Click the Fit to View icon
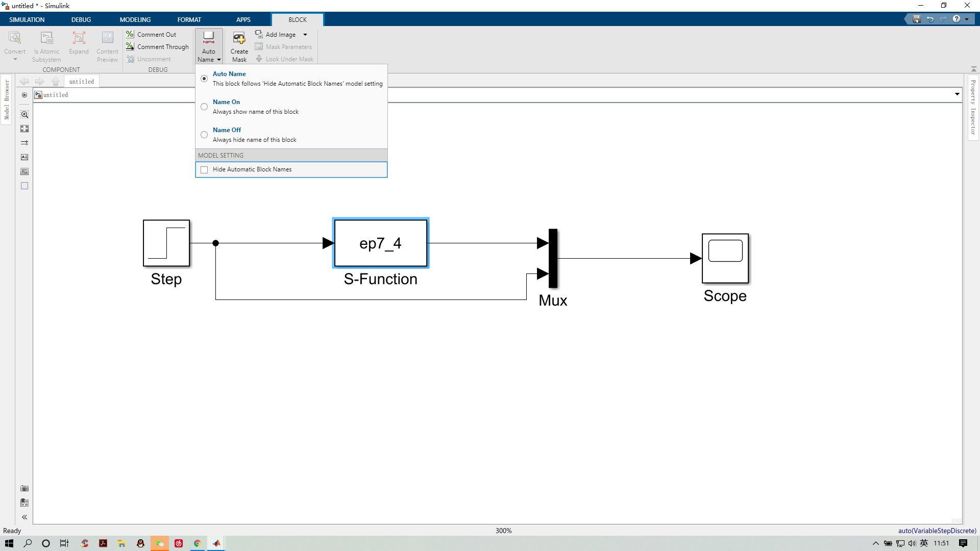Screen dimensions: 980x551 click(x=24, y=129)
